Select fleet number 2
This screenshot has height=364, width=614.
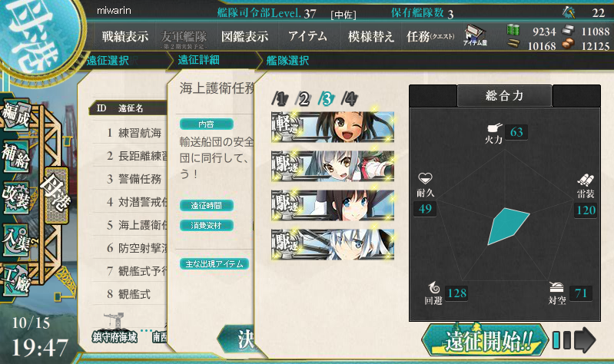[x=303, y=99]
